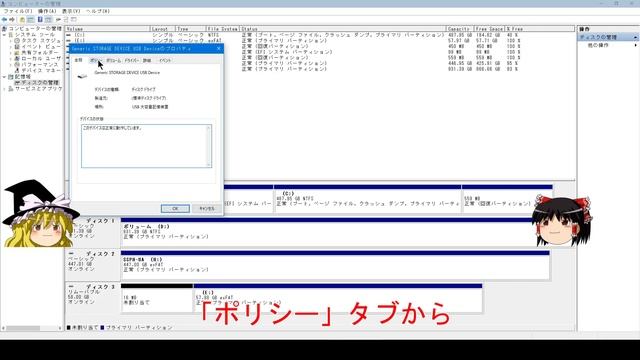Close the USB Device properties dialog

[219, 49]
